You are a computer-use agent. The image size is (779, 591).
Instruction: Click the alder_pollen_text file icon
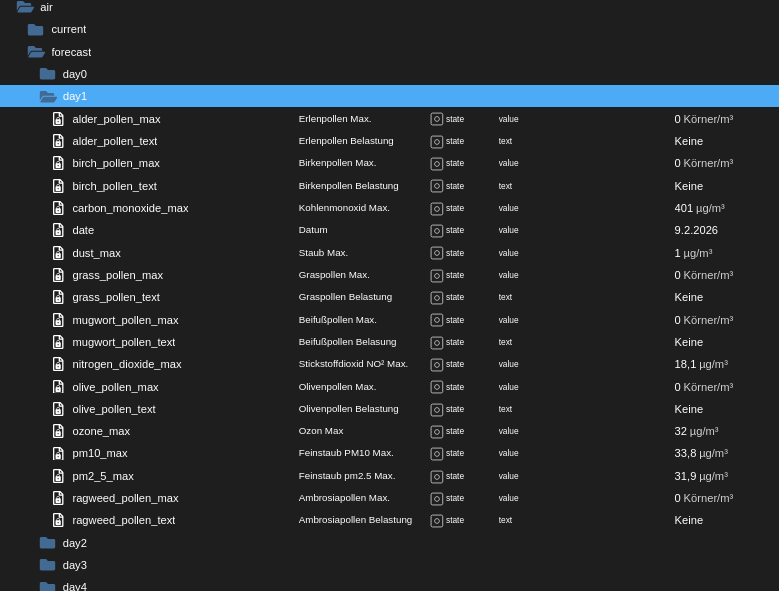tap(58, 142)
